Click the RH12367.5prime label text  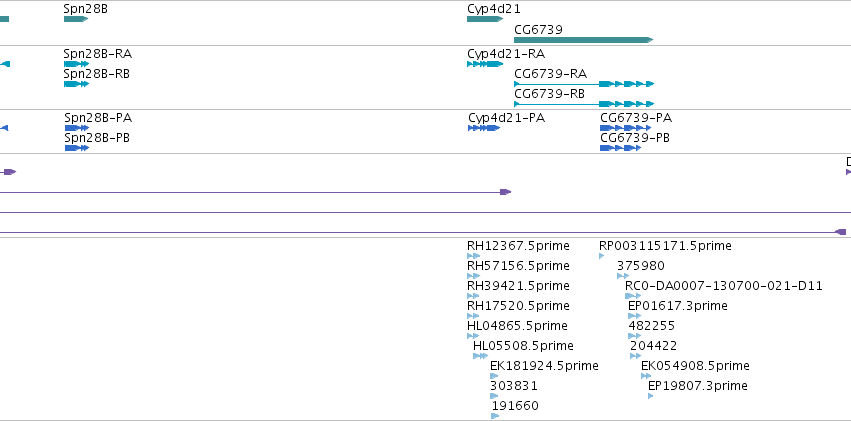518,246
